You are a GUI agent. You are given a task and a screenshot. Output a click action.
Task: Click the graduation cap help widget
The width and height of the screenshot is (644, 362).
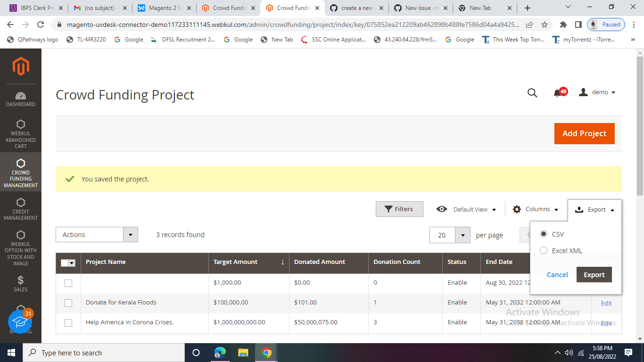pyautogui.click(x=20, y=322)
